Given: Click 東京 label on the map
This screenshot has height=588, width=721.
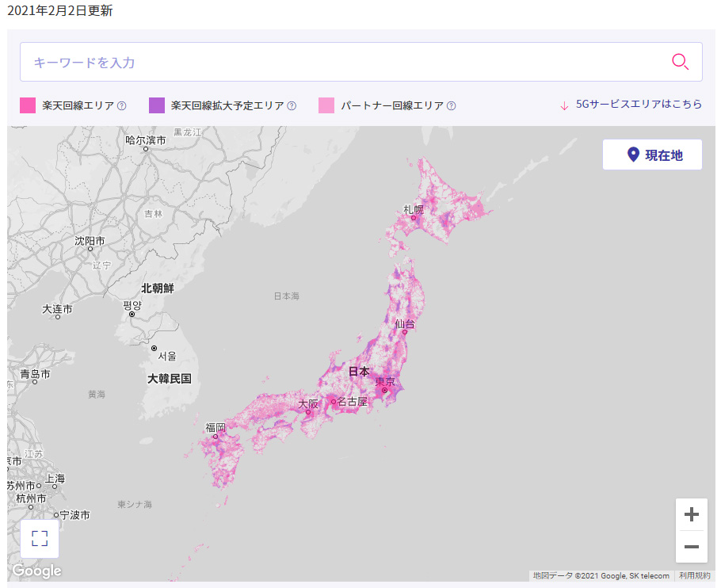Looking at the screenshot, I should [x=385, y=382].
